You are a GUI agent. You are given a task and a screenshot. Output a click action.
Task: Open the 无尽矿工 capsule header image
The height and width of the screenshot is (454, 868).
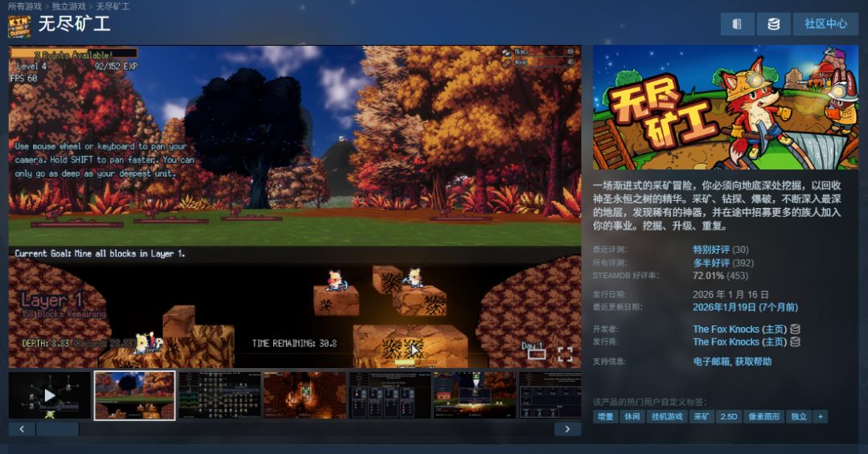[725, 108]
